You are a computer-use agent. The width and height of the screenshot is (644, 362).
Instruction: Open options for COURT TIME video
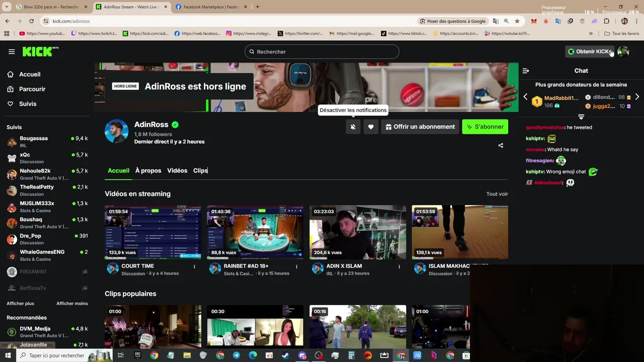point(194,266)
